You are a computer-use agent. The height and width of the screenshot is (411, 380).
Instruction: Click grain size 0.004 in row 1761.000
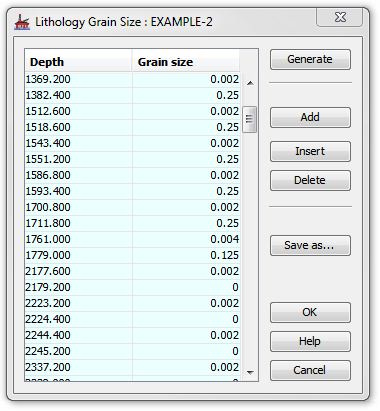[x=186, y=239]
